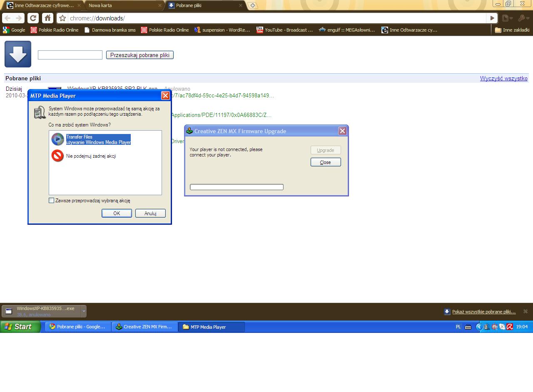The height and width of the screenshot is (392, 533).
Task: Open the 'engulf :: MEGAsłowni…' bookmark
Action: click(x=347, y=30)
